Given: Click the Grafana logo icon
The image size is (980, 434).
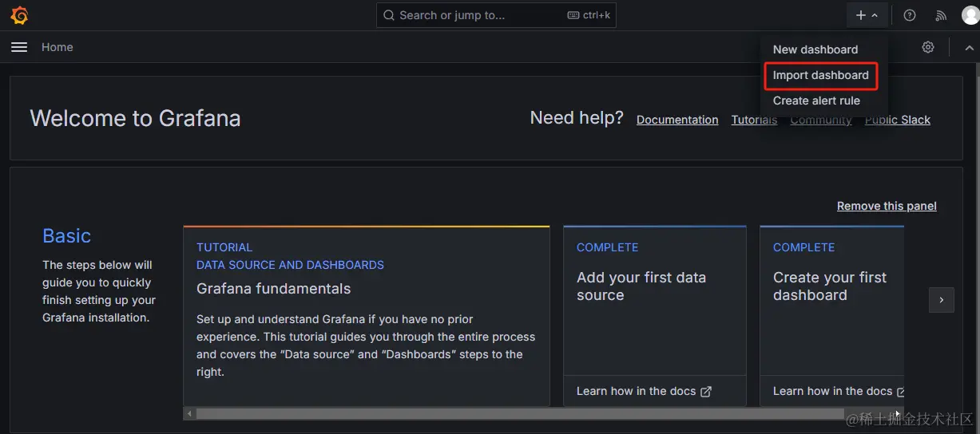Looking at the screenshot, I should 19,15.
